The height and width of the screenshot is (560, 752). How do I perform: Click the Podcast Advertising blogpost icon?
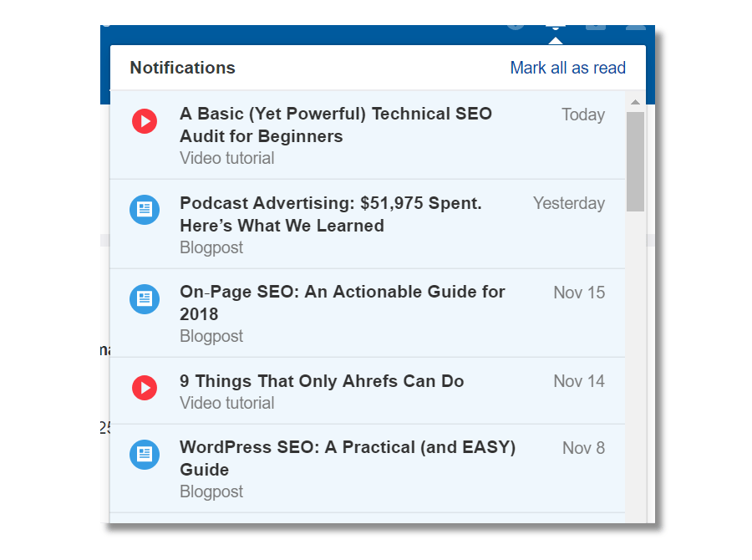click(x=145, y=210)
